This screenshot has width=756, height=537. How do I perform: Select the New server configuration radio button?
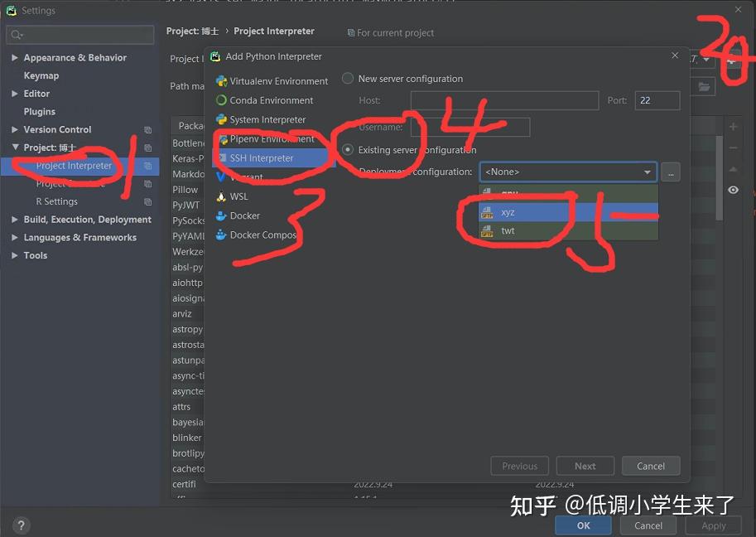348,78
